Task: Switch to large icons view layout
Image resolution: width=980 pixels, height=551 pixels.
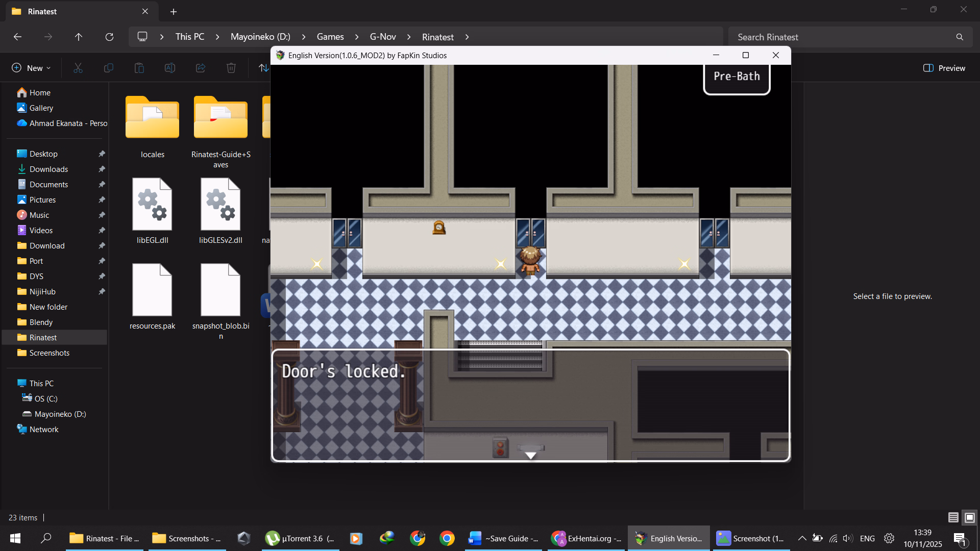Action: 970,517
